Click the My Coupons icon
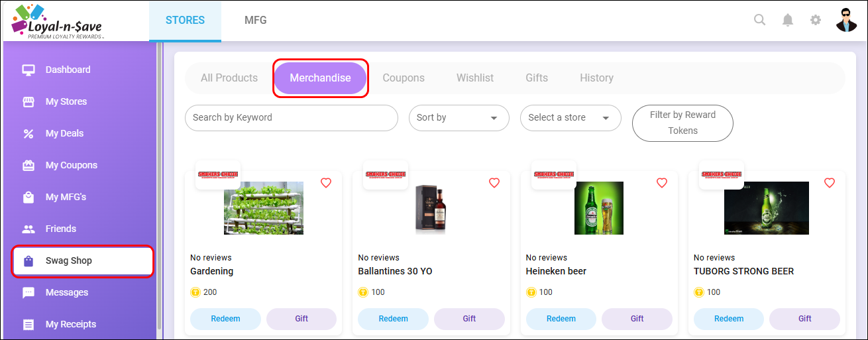 [x=28, y=165]
